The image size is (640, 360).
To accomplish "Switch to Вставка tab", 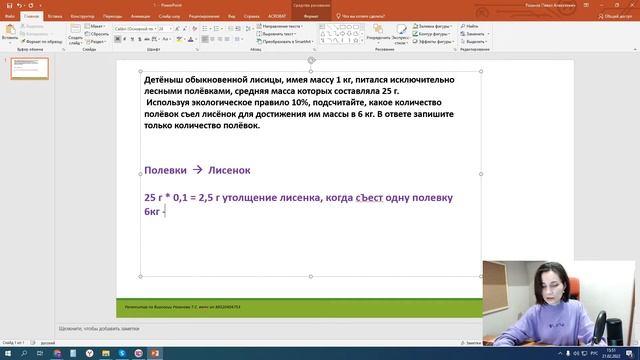I will tap(55, 16).
